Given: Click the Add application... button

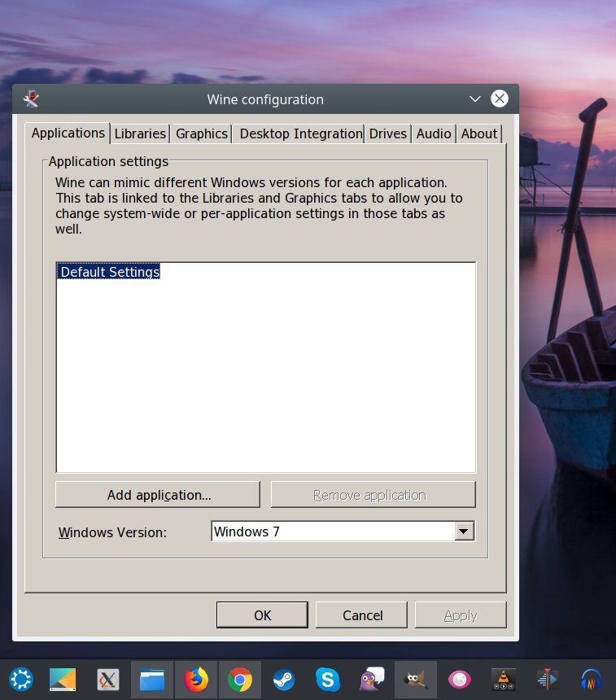Looking at the screenshot, I should click(x=158, y=495).
